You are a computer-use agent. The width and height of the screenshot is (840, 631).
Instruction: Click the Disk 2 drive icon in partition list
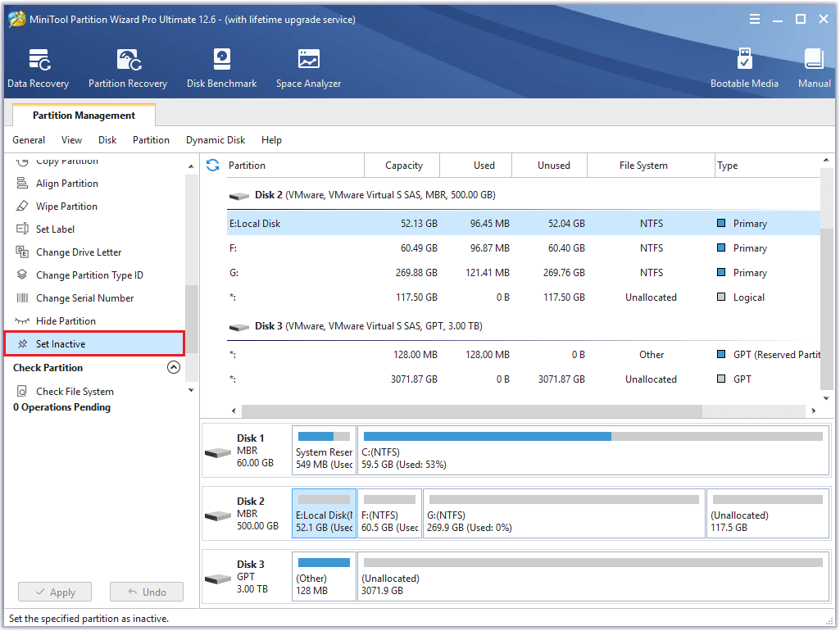click(x=239, y=196)
